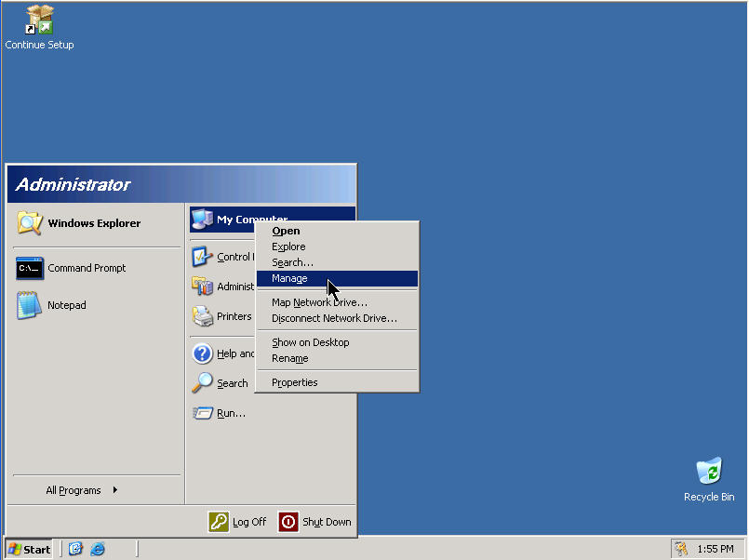Click the Log Off label
The width and height of the screenshot is (749, 560).
[x=249, y=522]
